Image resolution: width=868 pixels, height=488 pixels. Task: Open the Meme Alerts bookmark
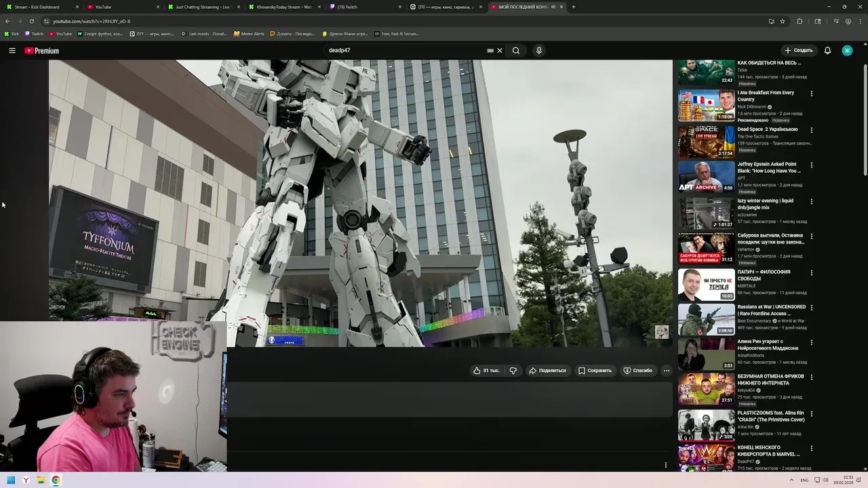point(249,33)
